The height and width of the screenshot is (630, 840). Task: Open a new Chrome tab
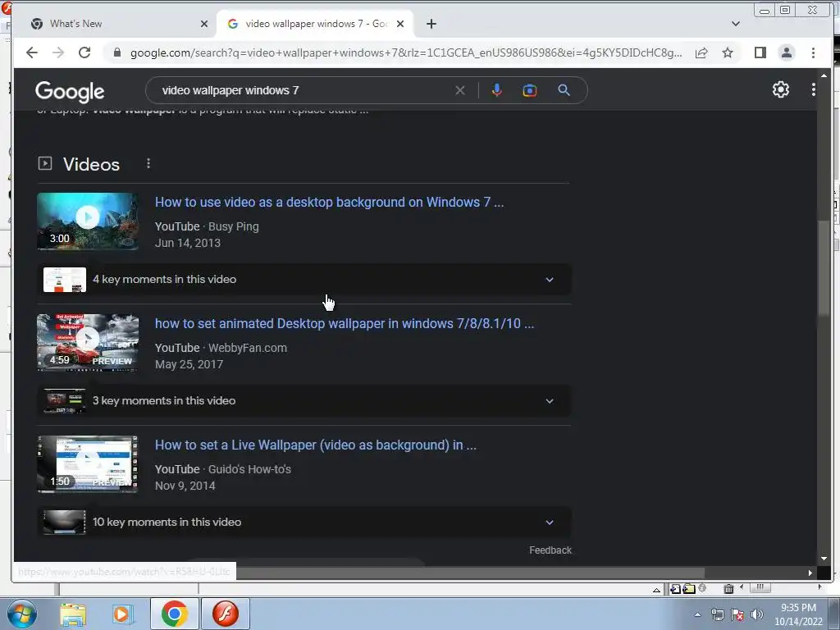(431, 24)
